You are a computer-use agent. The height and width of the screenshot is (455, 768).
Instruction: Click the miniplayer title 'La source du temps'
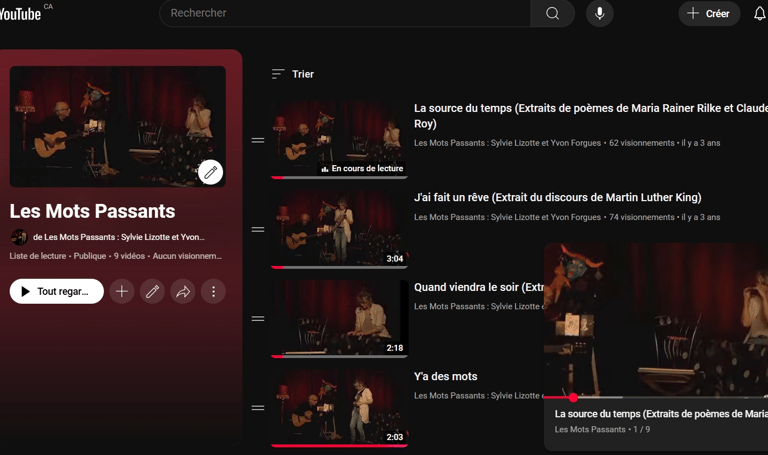pos(661,414)
